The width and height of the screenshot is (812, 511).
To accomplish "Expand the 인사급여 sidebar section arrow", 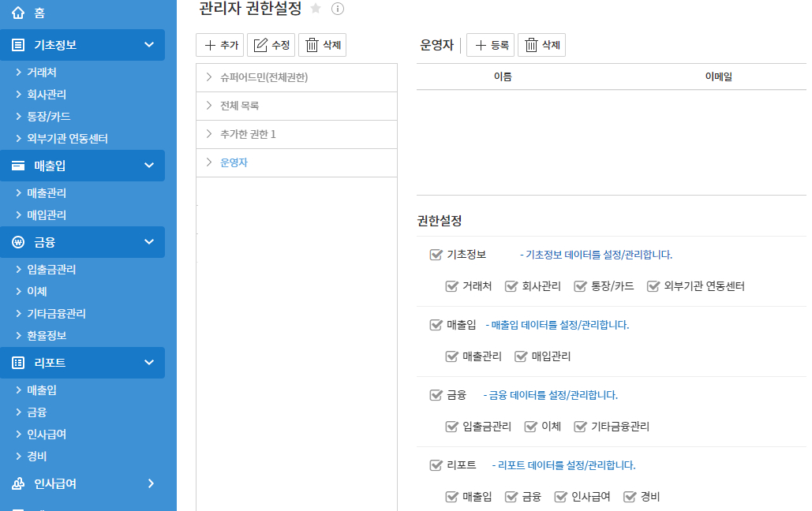I will 151,483.
